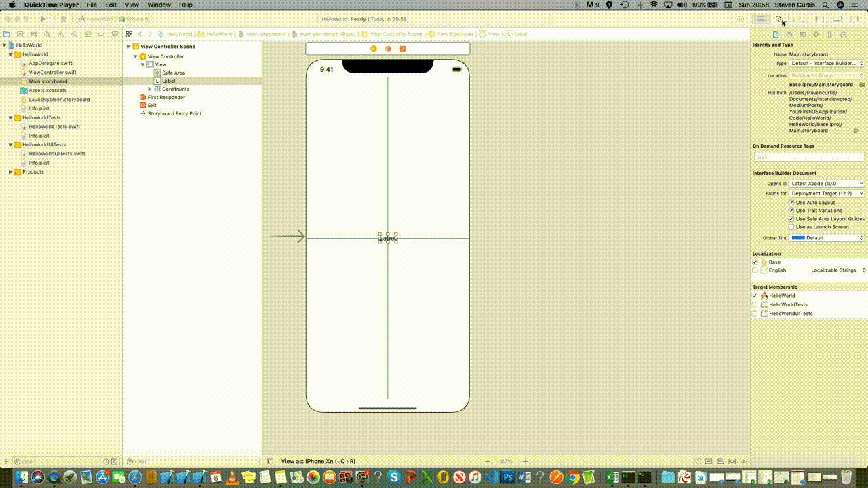
Task: Click the Stop button in Xcode toolbar
Action: point(63,19)
